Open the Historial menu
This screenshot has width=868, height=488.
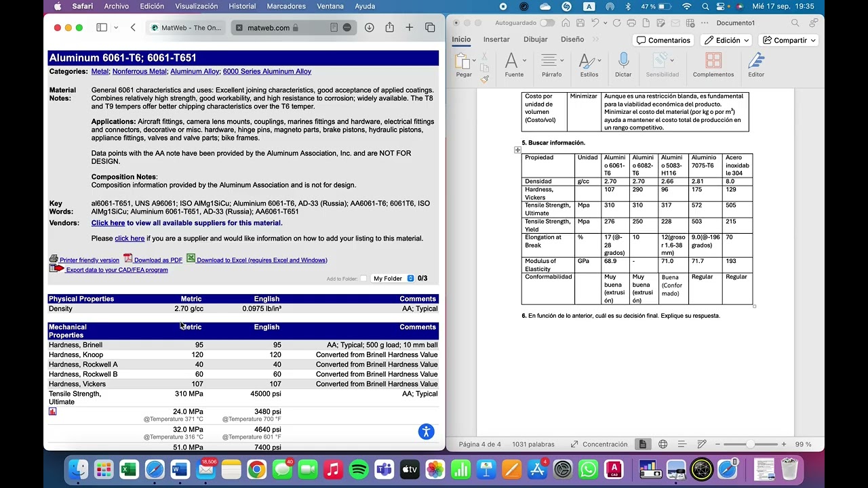pyautogui.click(x=242, y=6)
